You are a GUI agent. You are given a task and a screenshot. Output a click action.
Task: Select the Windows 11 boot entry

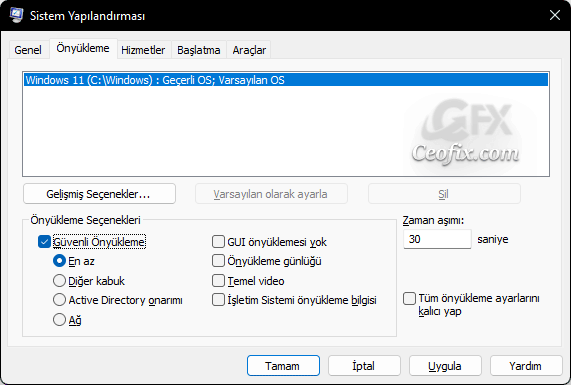tap(286, 80)
